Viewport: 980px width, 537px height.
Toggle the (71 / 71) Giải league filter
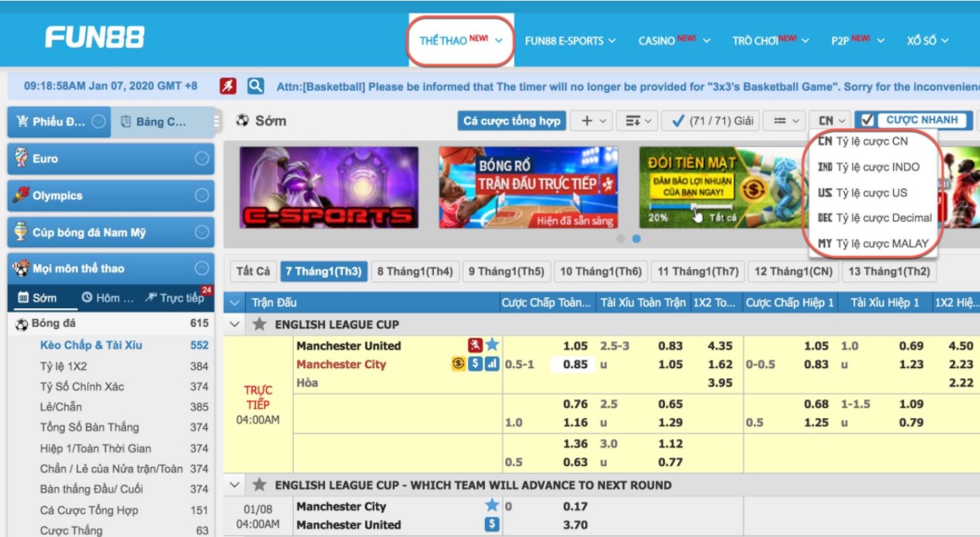coord(710,121)
